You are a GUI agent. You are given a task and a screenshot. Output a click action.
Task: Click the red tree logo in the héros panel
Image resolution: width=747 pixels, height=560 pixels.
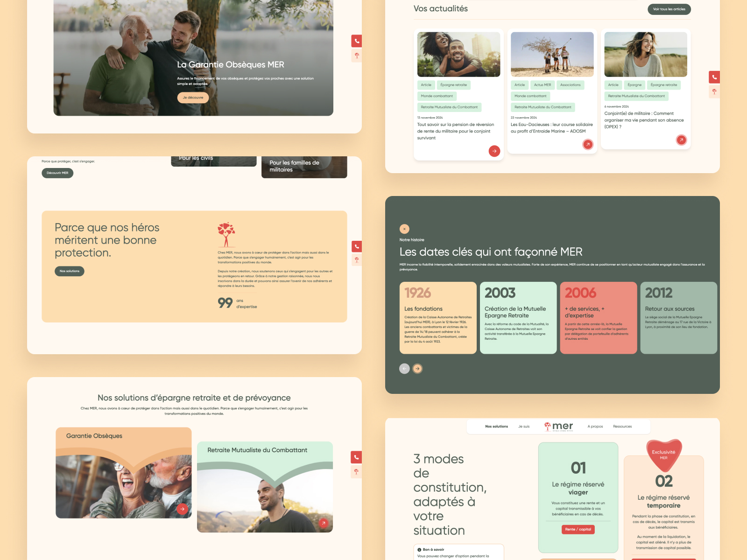tap(226, 234)
